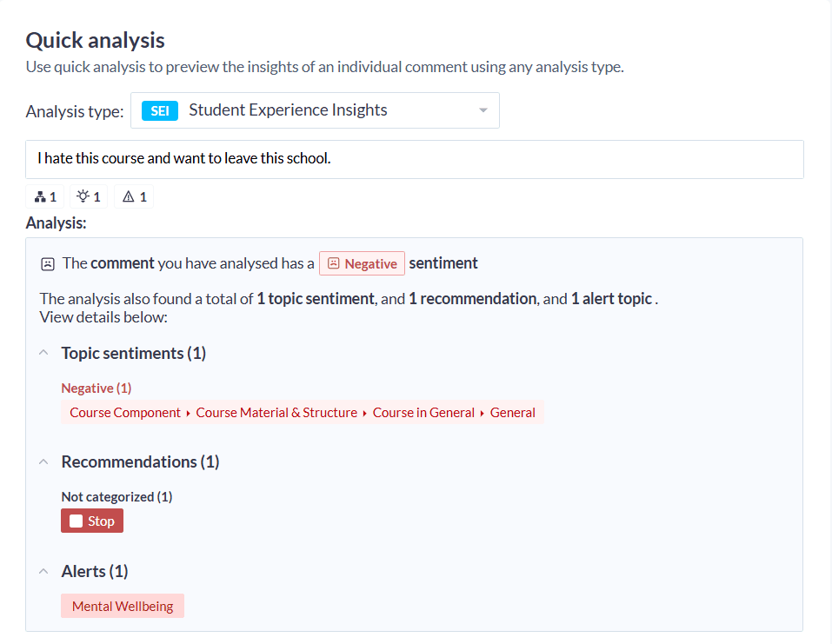This screenshot has height=644, width=832.
Task: Click the Negative sentiment badge
Action: coord(362,262)
